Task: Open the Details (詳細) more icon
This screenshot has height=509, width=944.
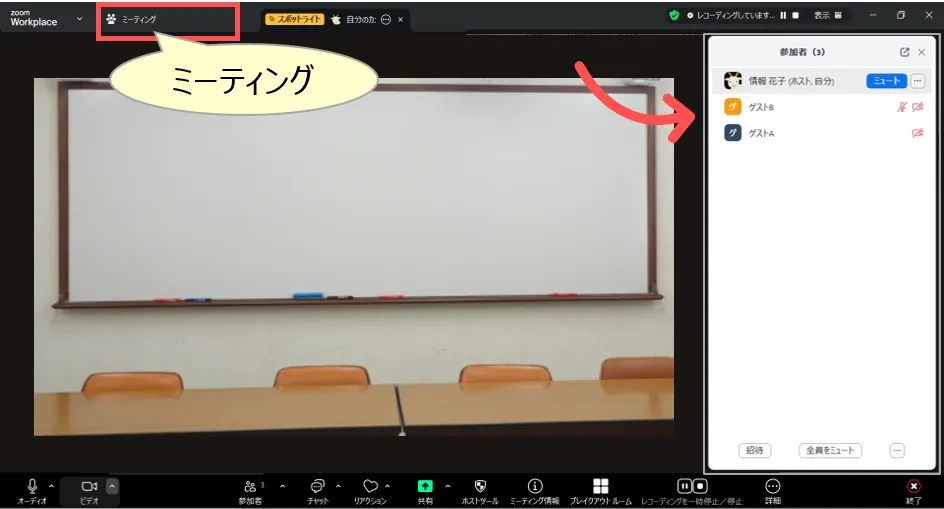Action: [x=772, y=486]
